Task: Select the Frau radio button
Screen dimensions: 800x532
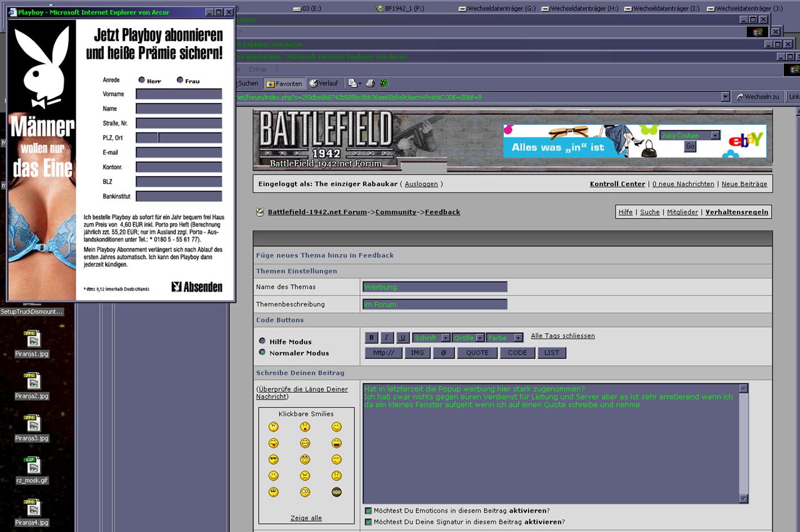Action: [x=180, y=80]
